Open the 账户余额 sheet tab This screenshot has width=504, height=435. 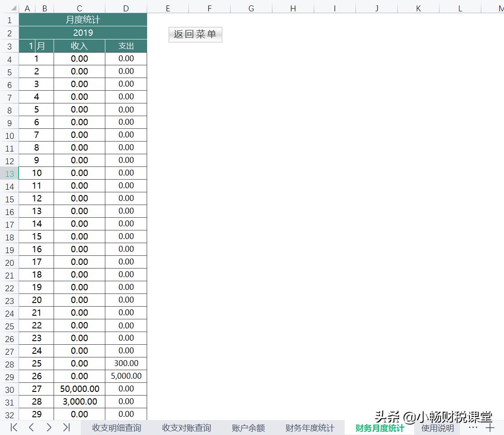(248, 427)
